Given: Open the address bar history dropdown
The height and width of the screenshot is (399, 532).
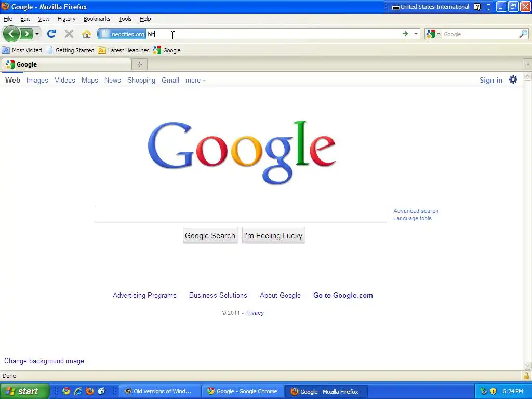Looking at the screenshot, I should coord(416,34).
